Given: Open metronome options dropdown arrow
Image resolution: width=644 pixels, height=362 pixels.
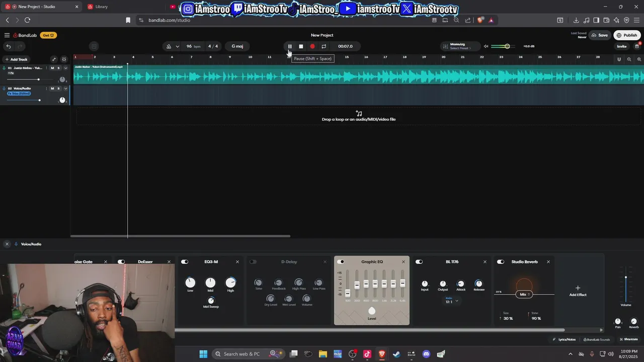Looking at the screenshot, I should tap(177, 46).
